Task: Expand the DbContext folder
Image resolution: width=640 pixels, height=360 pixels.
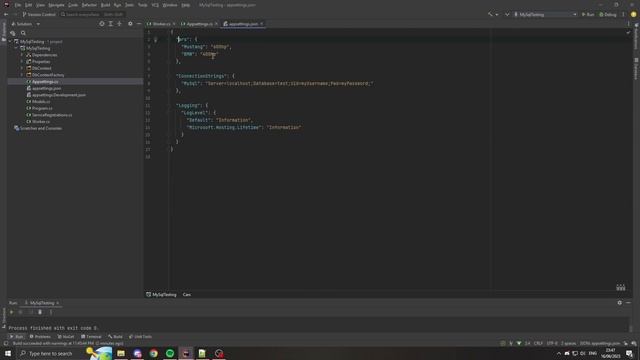Action: [x=22, y=68]
